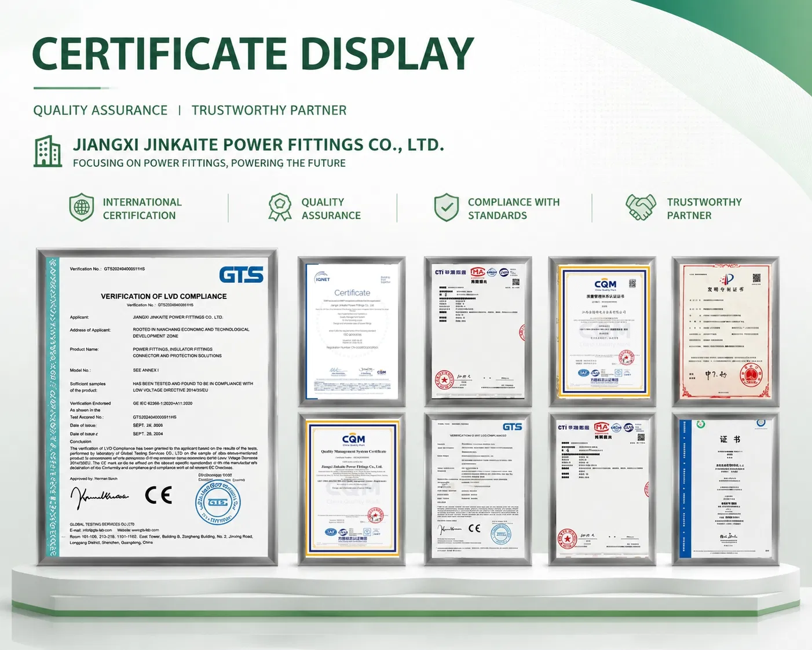Click the 证书 title on blue-striped certificate

point(730,439)
